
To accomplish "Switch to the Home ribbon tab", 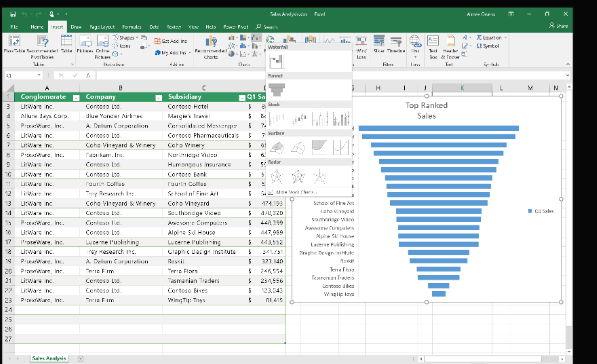I will pyautogui.click(x=37, y=27).
